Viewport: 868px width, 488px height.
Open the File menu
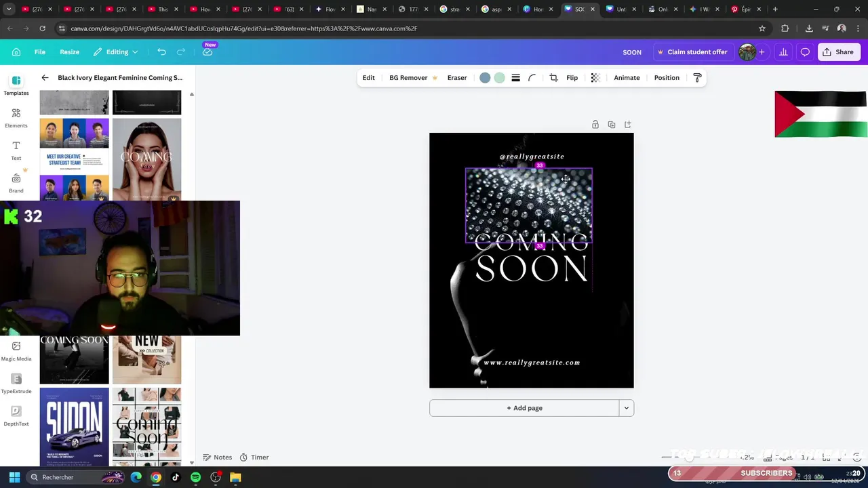(x=40, y=52)
